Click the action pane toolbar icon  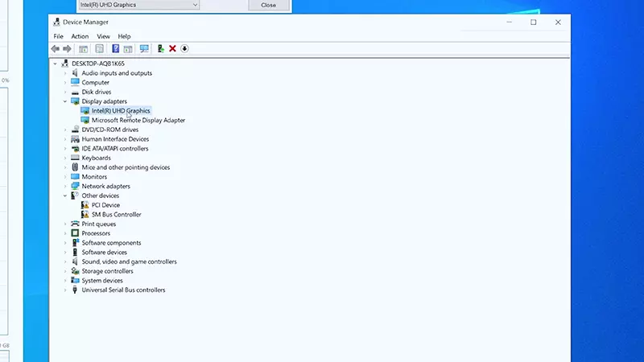[x=128, y=49]
